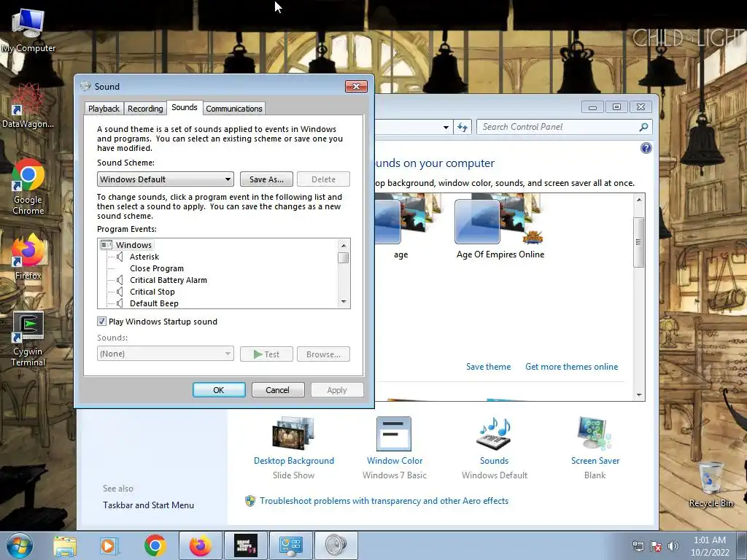Open the Sounds (None) dropdown
The height and width of the screenshot is (560, 747).
pyautogui.click(x=166, y=354)
